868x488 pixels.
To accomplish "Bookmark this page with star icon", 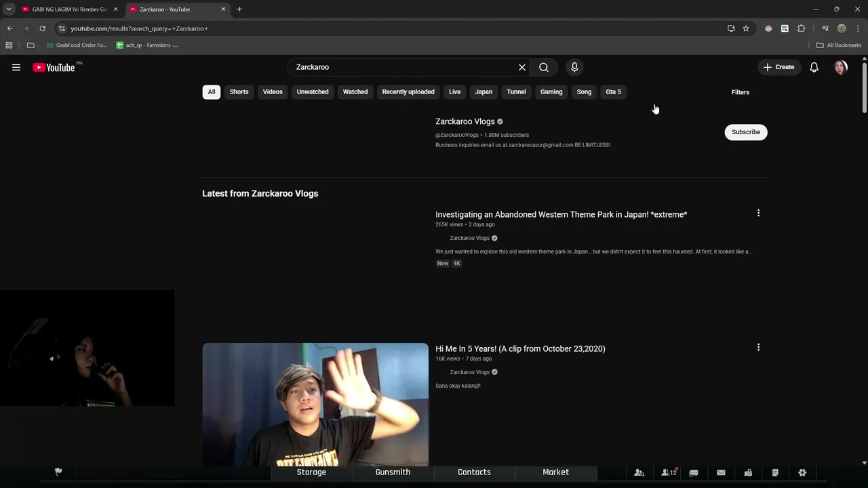I will [746, 28].
